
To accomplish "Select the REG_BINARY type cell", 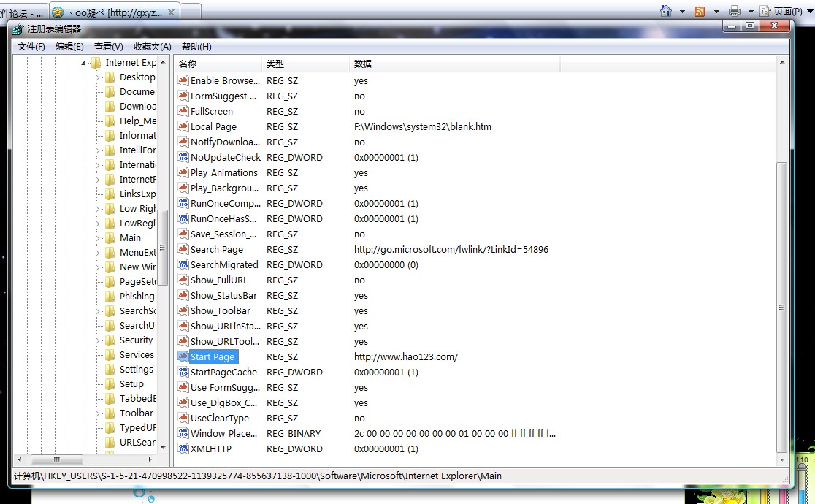I will 294,433.
